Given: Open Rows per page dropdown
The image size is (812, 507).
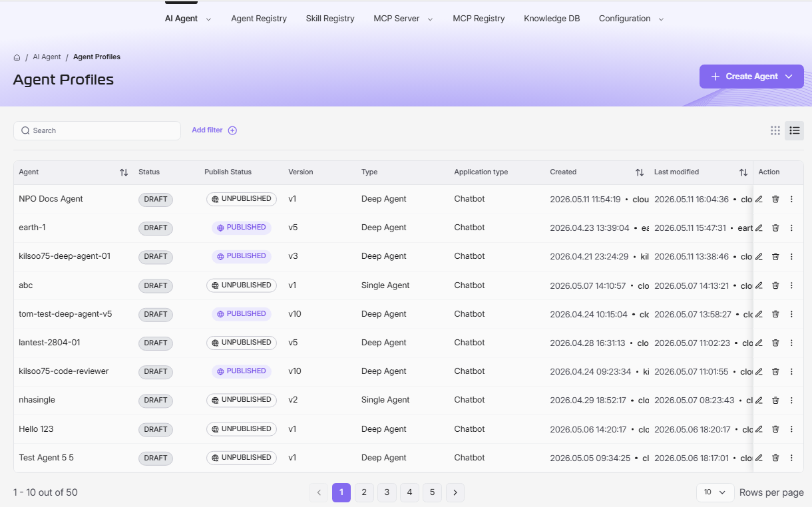Looking at the screenshot, I should [x=715, y=492].
